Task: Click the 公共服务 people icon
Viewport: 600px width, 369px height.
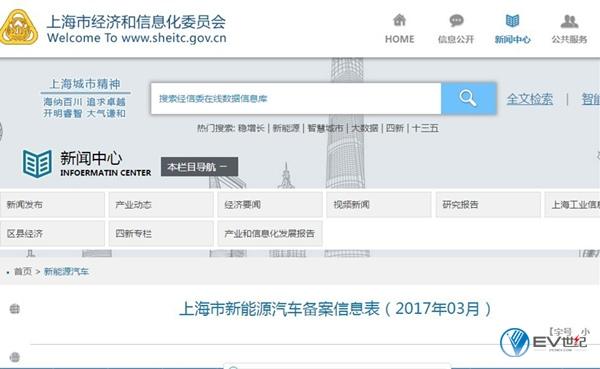Action: [569, 21]
